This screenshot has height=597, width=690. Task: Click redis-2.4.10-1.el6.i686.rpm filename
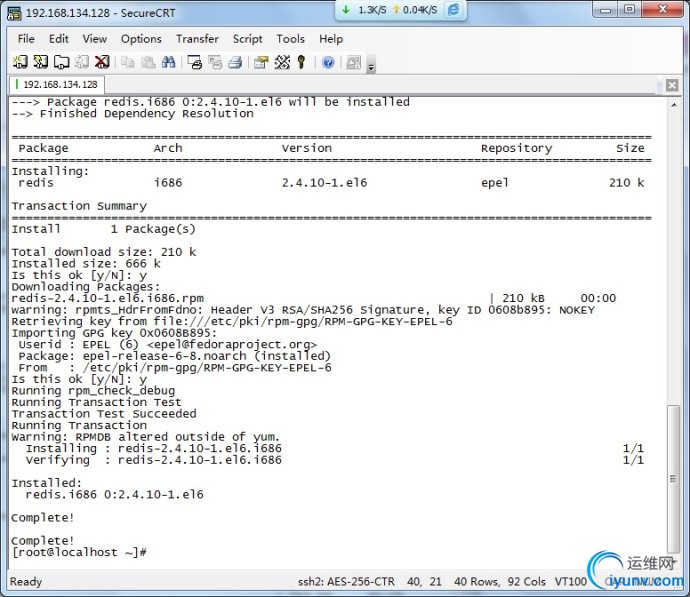click(x=107, y=298)
